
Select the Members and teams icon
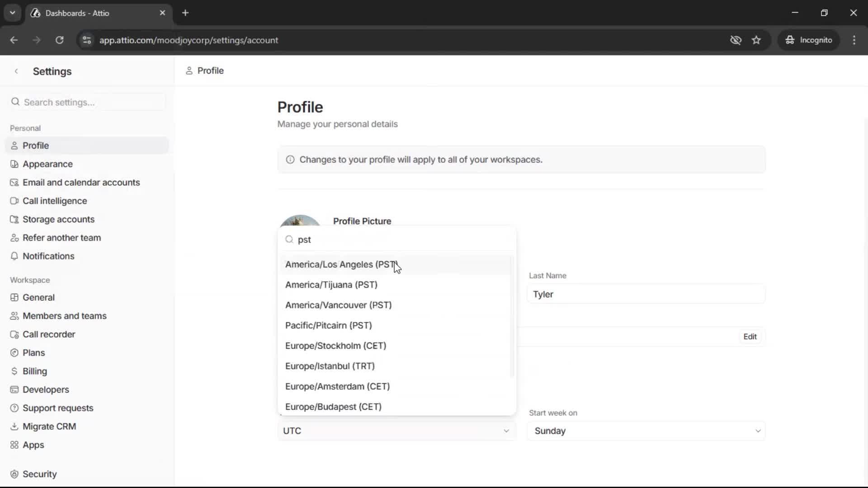[14, 316]
